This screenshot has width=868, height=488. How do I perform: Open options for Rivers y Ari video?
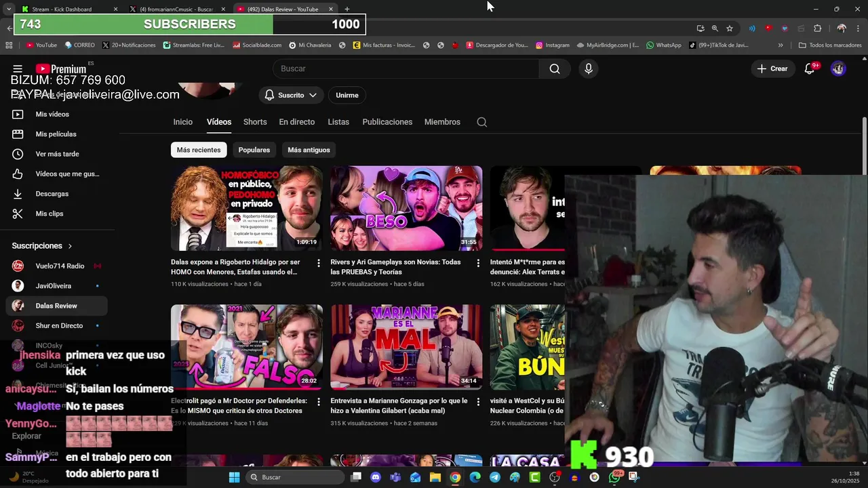(478, 262)
